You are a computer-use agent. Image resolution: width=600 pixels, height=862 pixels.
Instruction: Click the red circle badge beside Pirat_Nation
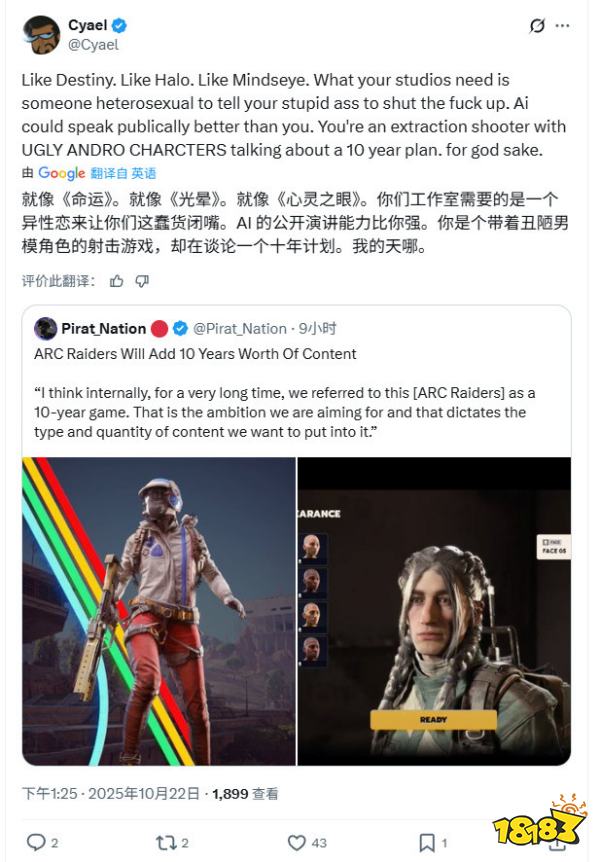tap(159, 329)
